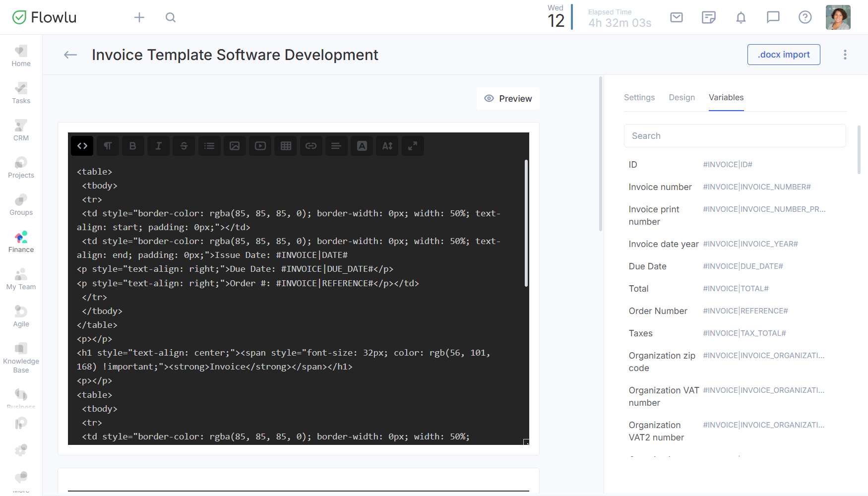Open My Team in the sidebar

[21, 279]
